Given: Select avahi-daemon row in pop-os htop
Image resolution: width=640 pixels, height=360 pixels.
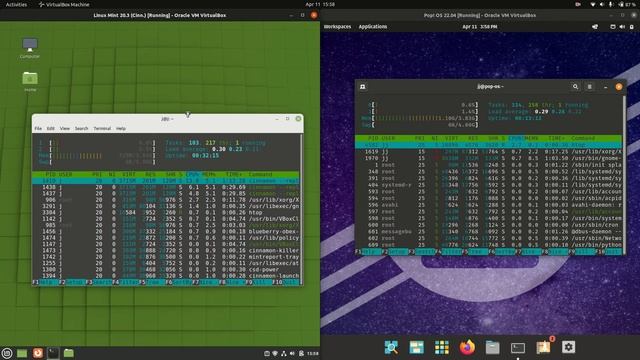Looking at the screenshot, I should coord(489,205).
